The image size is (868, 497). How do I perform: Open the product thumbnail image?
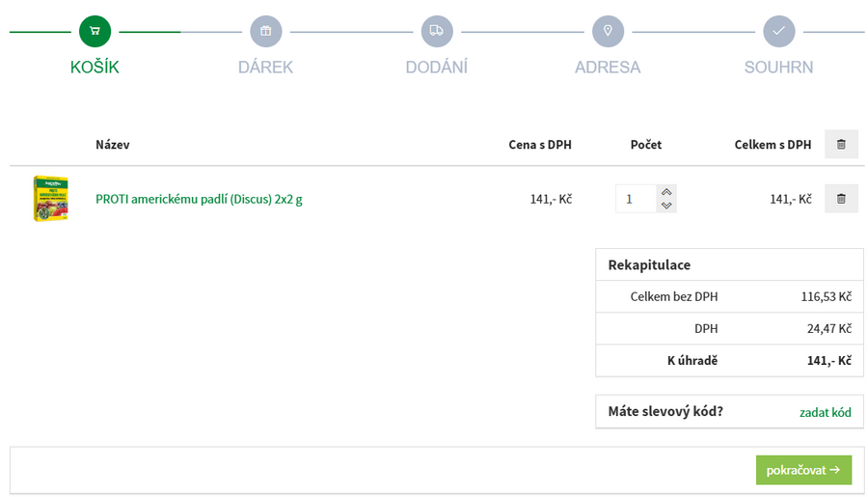[50, 199]
